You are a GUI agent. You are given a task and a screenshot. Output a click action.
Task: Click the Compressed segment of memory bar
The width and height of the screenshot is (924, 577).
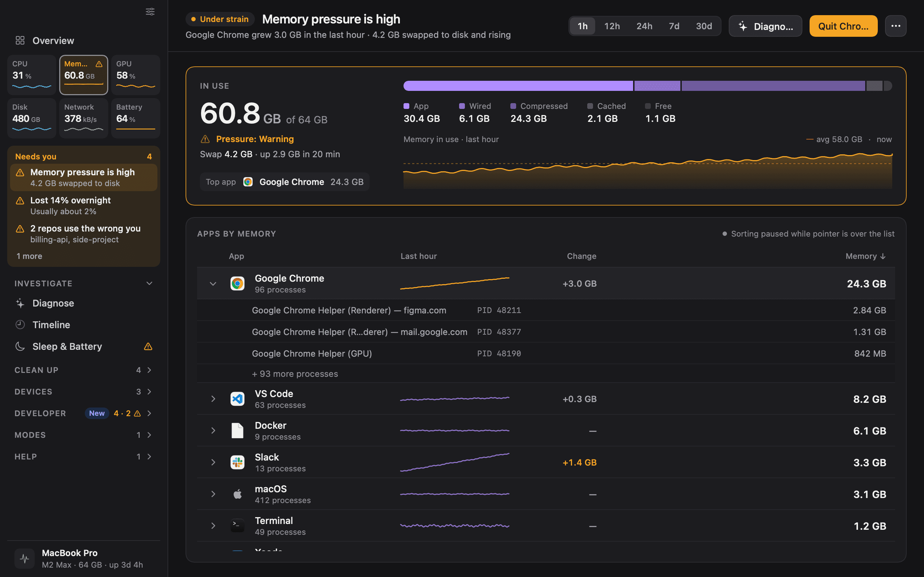pyautogui.click(x=773, y=86)
